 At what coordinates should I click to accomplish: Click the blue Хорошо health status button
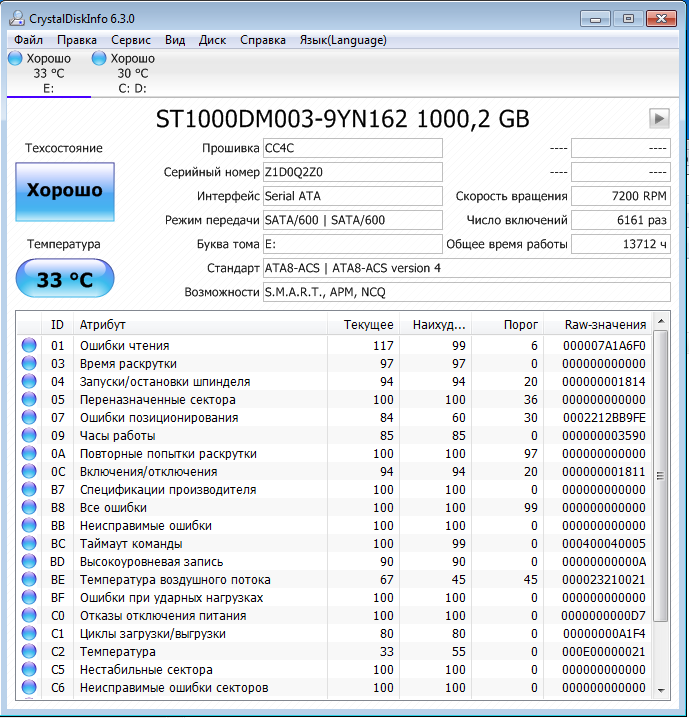click(65, 192)
